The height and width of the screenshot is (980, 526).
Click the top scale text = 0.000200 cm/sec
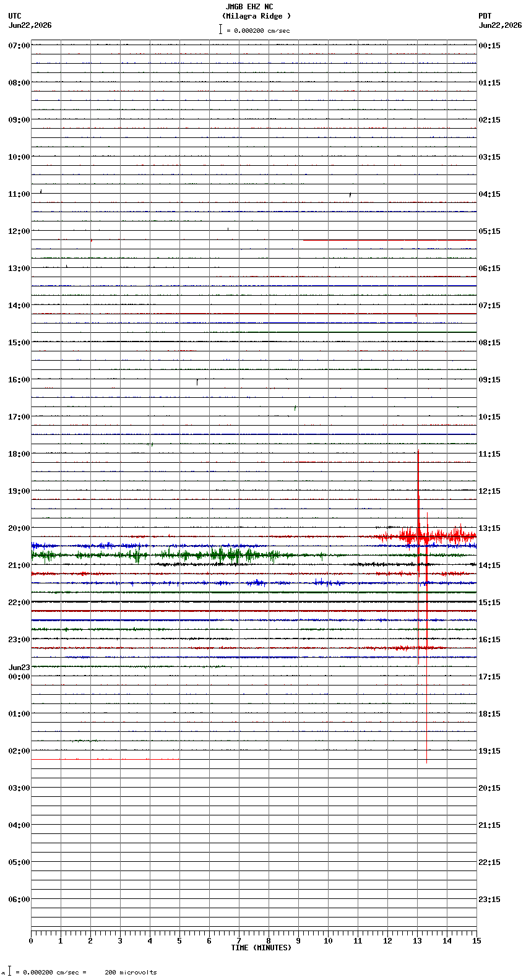258,30
